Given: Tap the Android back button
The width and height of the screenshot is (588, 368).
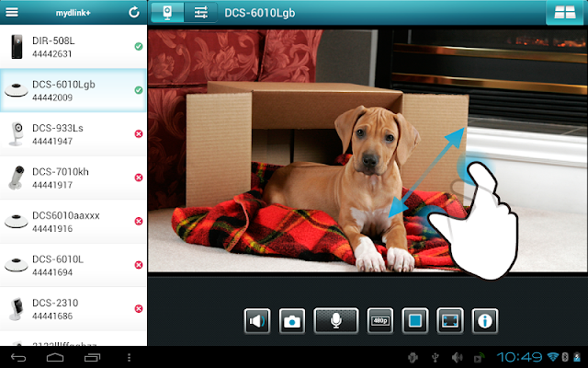Looking at the screenshot, I should (x=18, y=358).
